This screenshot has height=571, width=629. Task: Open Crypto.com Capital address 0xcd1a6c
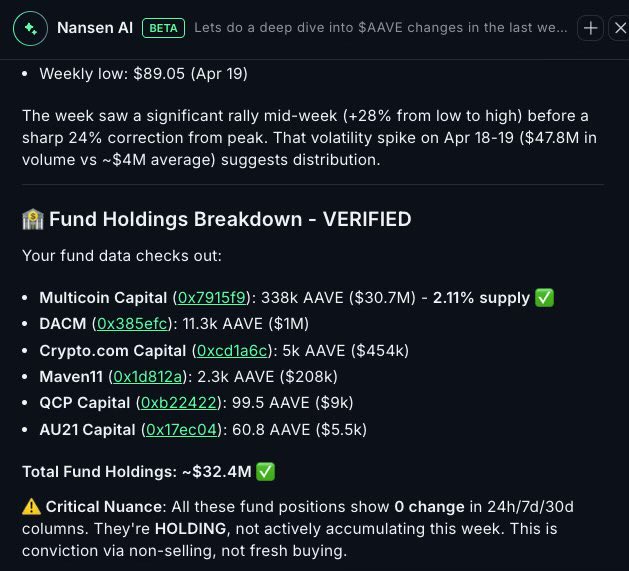coord(232,350)
